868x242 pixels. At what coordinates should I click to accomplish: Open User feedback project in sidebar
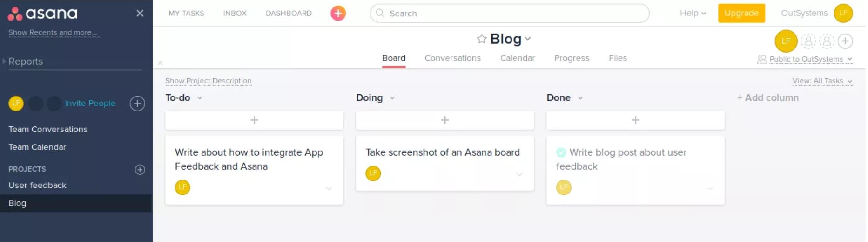coord(37,185)
